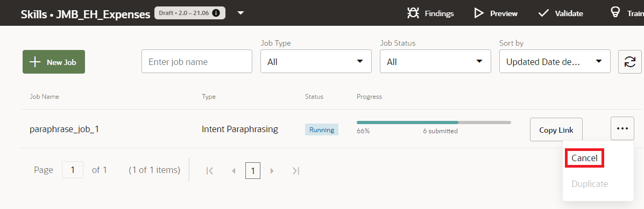Go to first page of jobs
The width and height of the screenshot is (644, 209).
click(x=210, y=170)
